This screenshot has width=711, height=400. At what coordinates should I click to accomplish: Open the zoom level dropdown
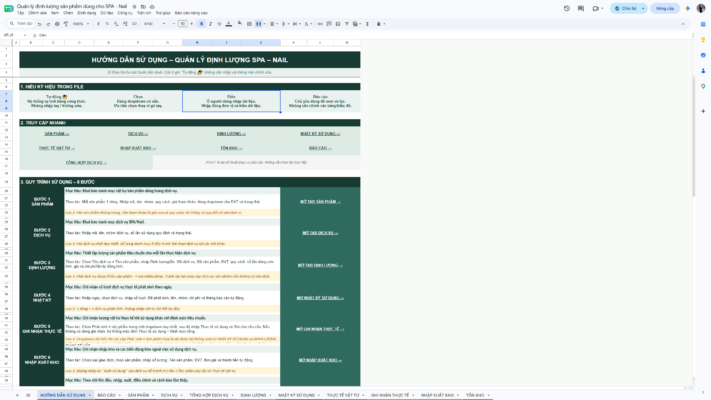point(81,24)
